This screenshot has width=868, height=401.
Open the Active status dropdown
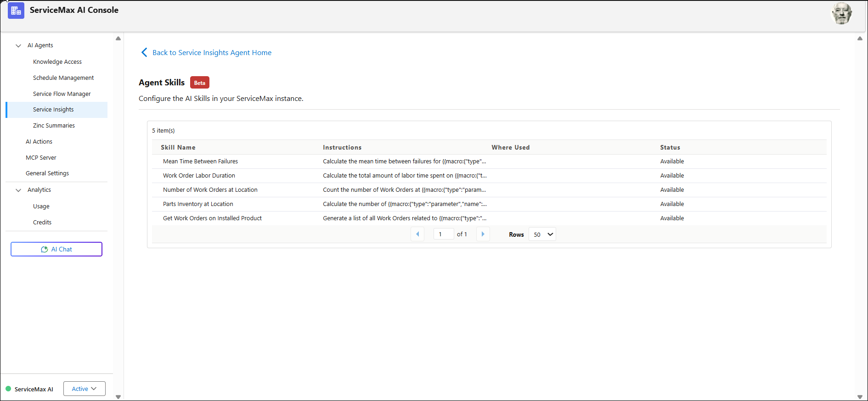[x=85, y=389]
